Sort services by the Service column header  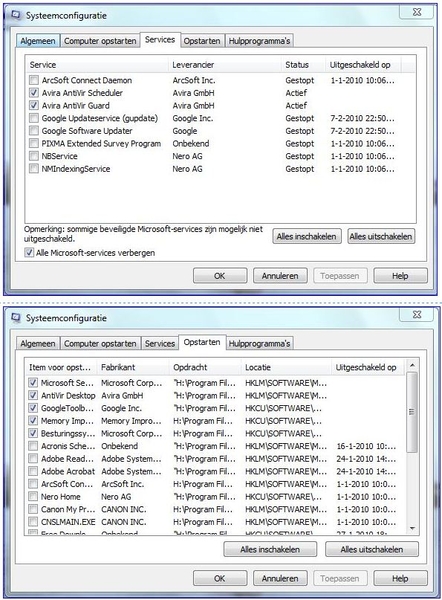(x=97, y=65)
